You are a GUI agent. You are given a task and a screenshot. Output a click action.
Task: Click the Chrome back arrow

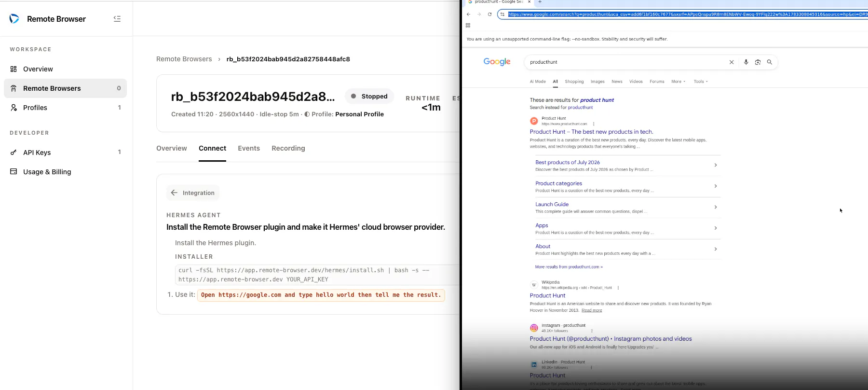click(468, 14)
